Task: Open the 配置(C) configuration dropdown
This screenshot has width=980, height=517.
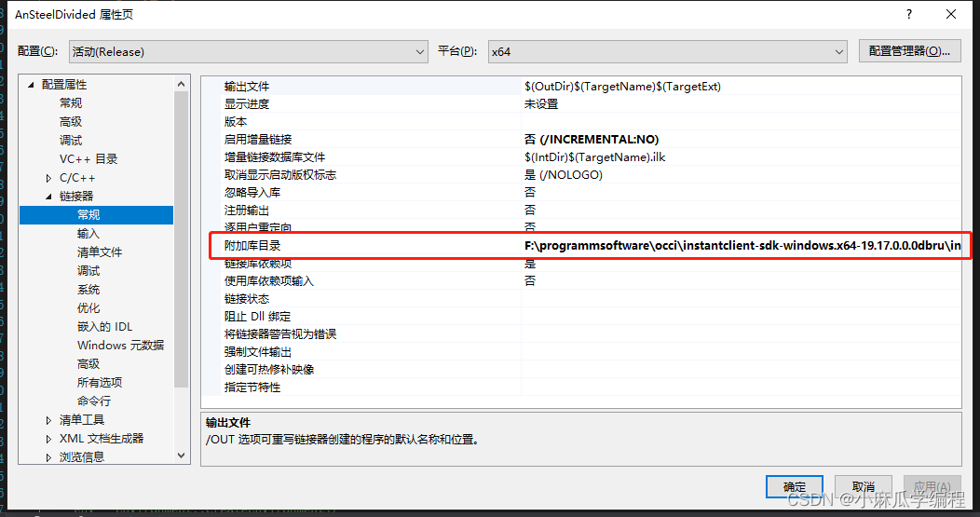Action: [248, 52]
